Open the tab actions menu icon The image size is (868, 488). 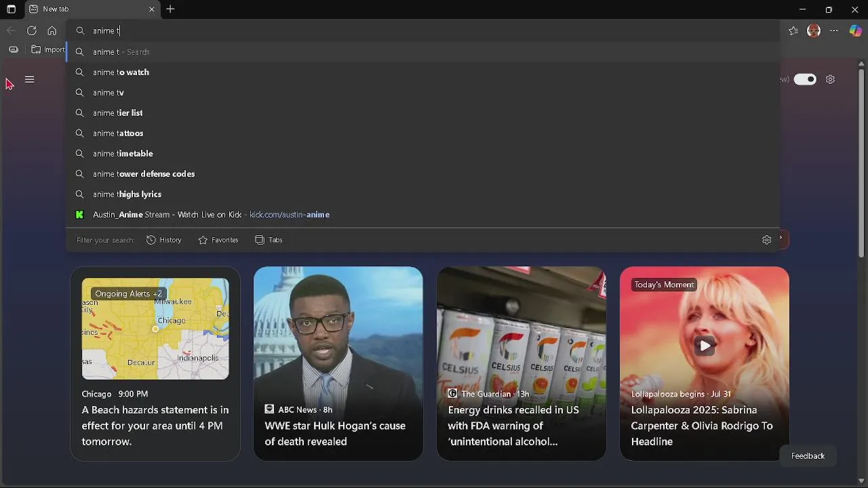[x=11, y=9]
